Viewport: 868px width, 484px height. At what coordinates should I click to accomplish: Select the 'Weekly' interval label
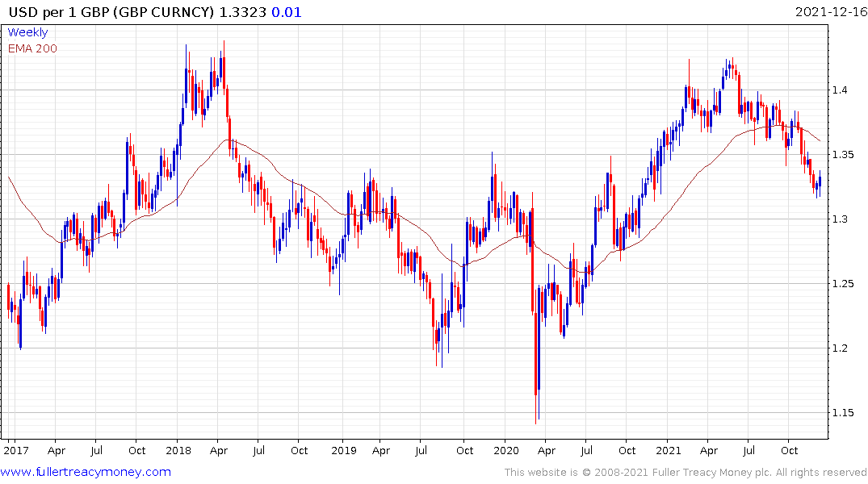[27, 32]
